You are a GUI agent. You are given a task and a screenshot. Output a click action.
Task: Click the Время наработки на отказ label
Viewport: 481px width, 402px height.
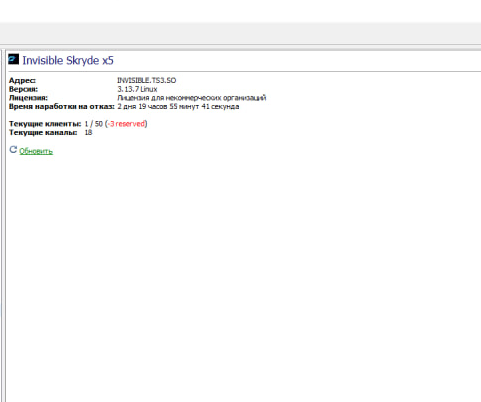click(62, 106)
